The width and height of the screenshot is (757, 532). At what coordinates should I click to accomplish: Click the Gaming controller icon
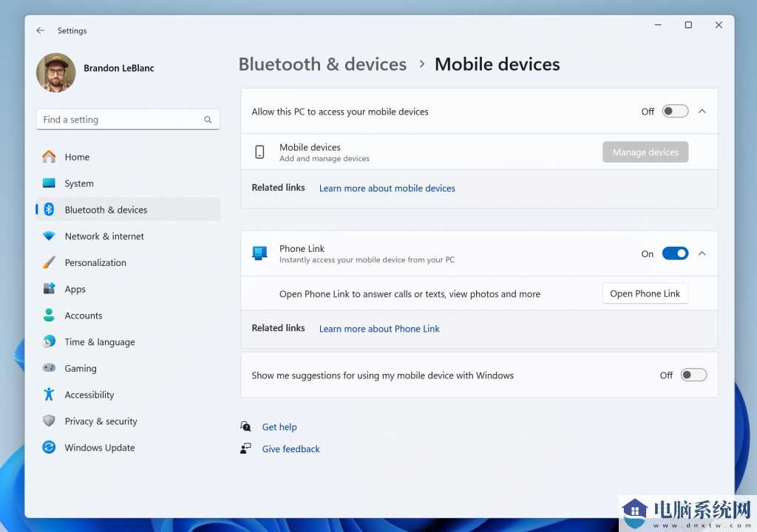tap(49, 368)
